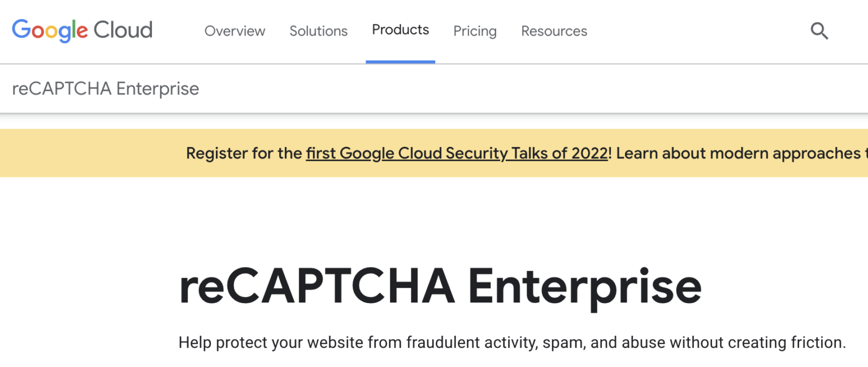Select Overview in the header navigation
The height and width of the screenshot is (367, 868).
235,31
